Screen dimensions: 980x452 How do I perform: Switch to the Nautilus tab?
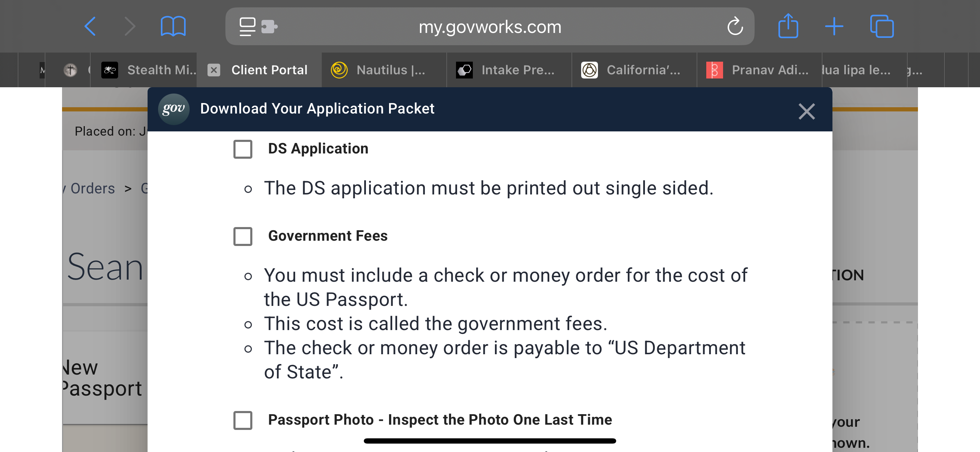tap(383, 70)
